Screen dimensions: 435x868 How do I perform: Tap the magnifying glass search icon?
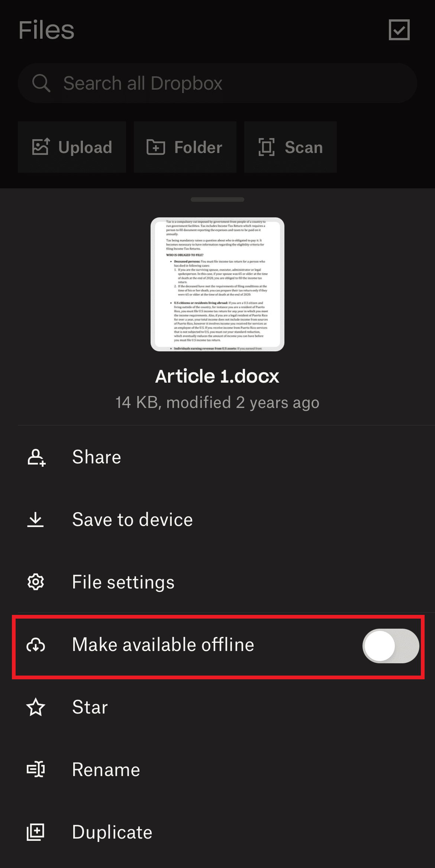coord(41,83)
